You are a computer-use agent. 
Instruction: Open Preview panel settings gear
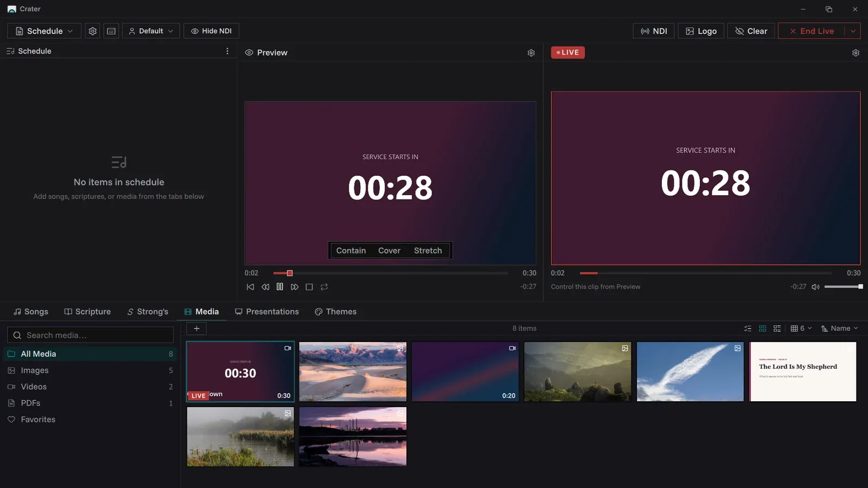tap(531, 53)
